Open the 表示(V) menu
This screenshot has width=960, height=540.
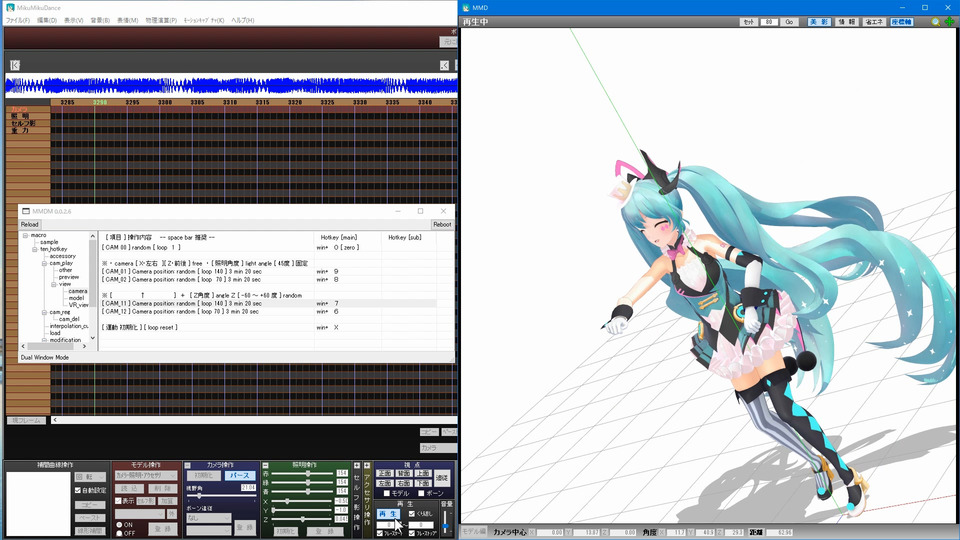coord(73,20)
